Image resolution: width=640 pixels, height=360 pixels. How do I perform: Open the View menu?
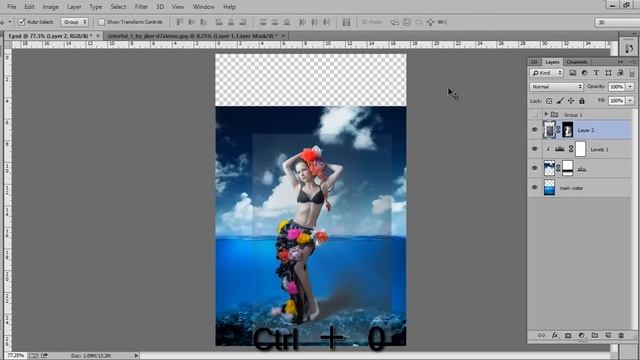click(x=178, y=7)
